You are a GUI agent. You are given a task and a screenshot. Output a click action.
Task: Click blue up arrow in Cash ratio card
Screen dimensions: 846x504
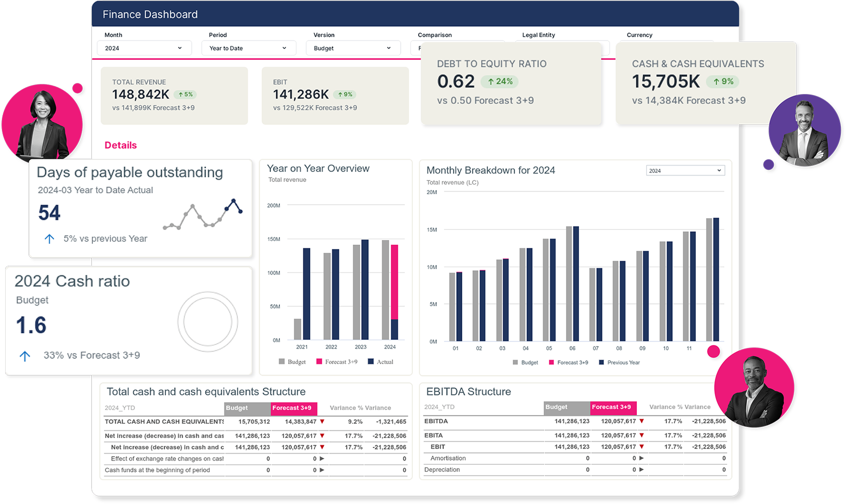pyautogui.click(x=25, y=356)
